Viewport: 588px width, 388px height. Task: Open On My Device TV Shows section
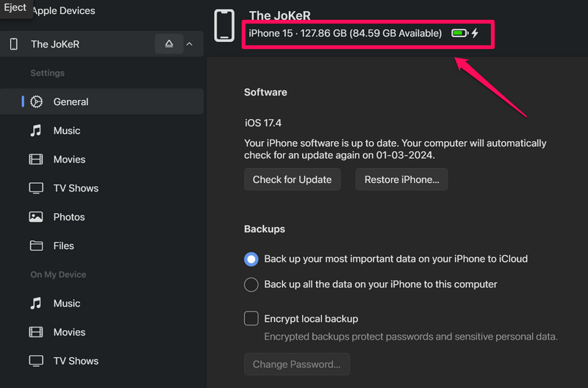(75, 361)
